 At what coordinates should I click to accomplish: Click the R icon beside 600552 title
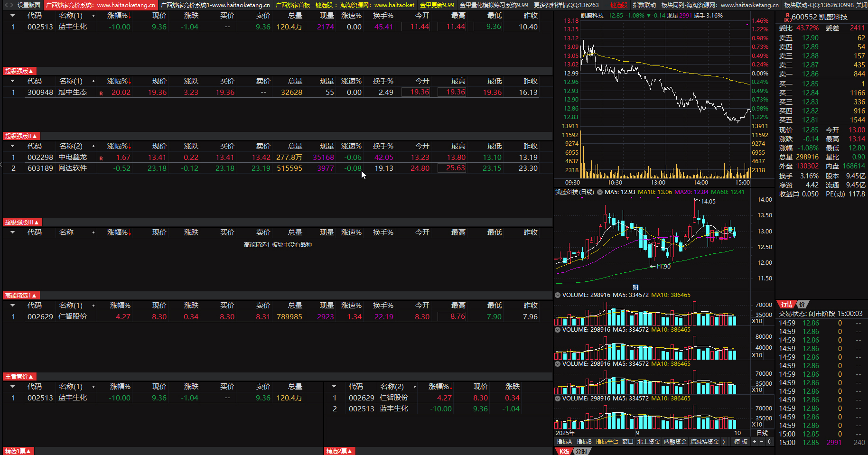tap(788, 16)
